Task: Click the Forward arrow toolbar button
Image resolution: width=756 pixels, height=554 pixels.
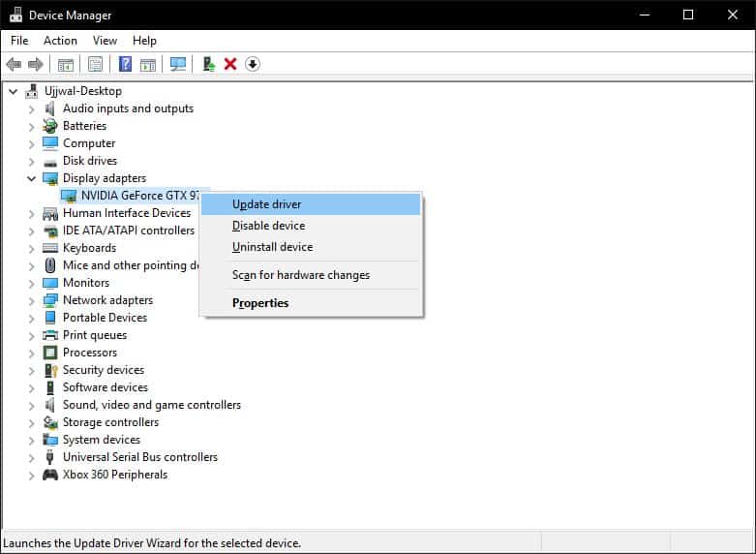Action: (x=36, y=64)
